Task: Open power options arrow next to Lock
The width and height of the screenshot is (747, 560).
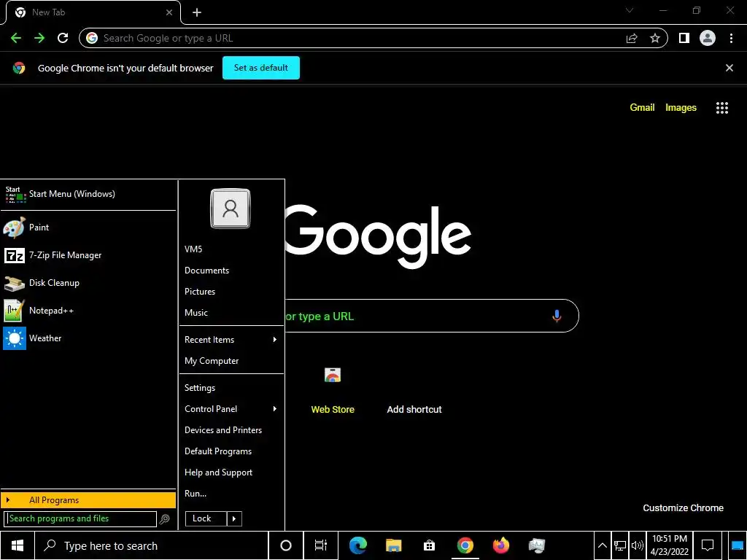Action: (x=234, y=518)
